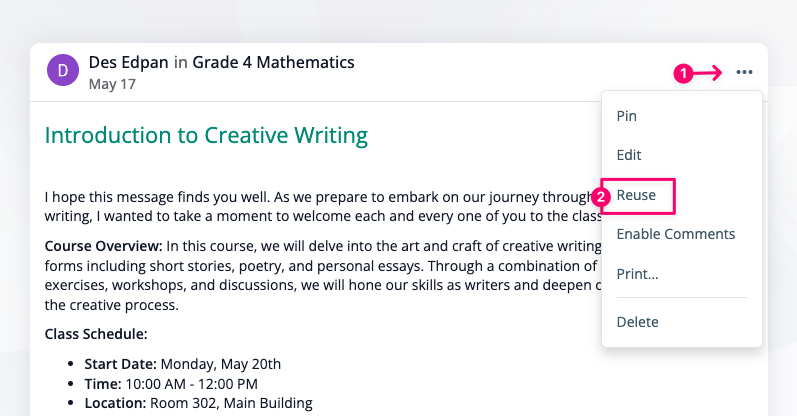The image size is (797, 416).
Task: Open the Des Edpan author name
Action: pos(129,62)
